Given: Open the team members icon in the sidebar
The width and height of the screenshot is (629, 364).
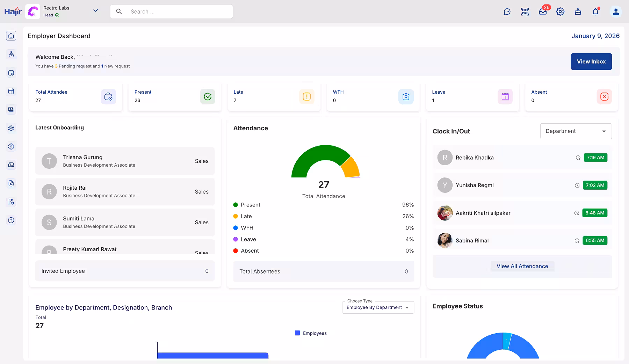Looking at the screenshot, I should pos(11,128).
